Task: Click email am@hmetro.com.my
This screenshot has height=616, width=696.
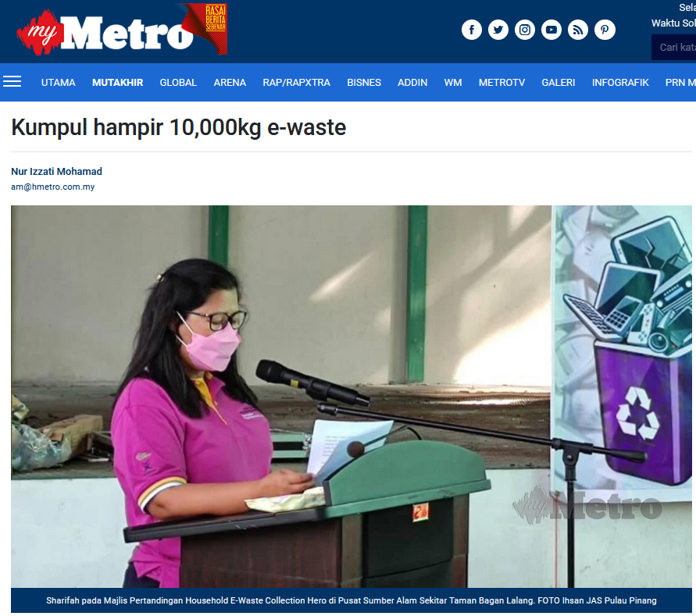Action: [53, 187]
